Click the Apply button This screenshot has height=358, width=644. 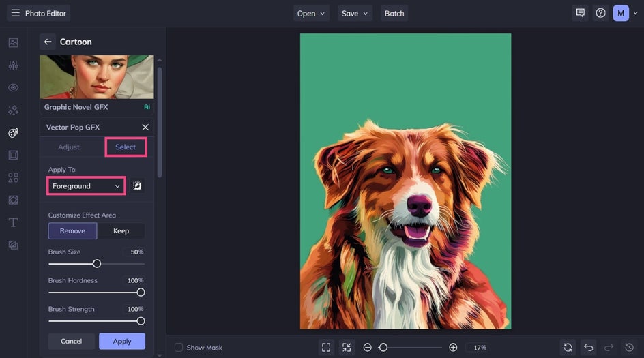pos(122,341)
